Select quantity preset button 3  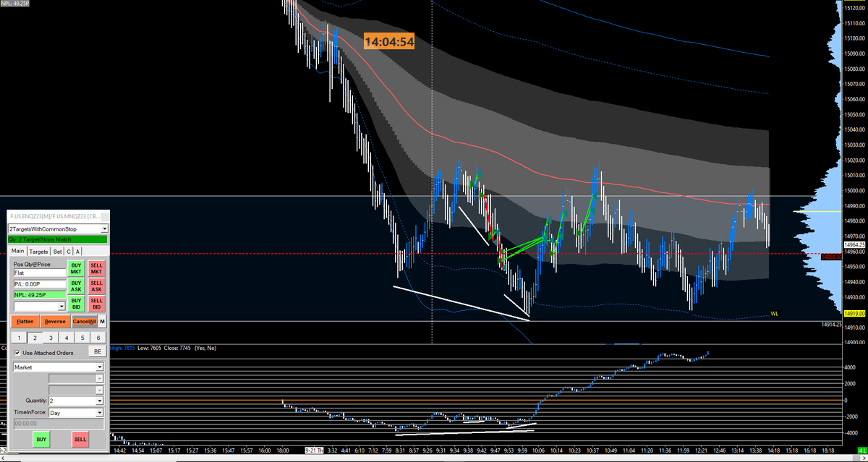click(51, 338)
